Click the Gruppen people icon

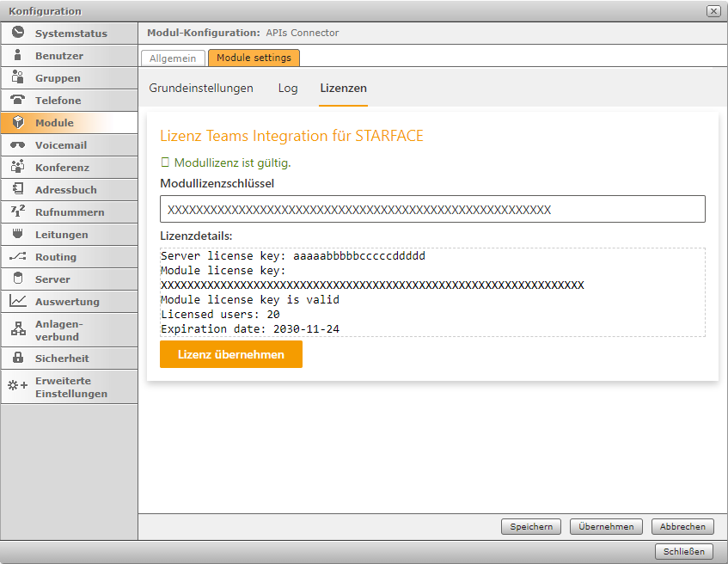(18, 77)
